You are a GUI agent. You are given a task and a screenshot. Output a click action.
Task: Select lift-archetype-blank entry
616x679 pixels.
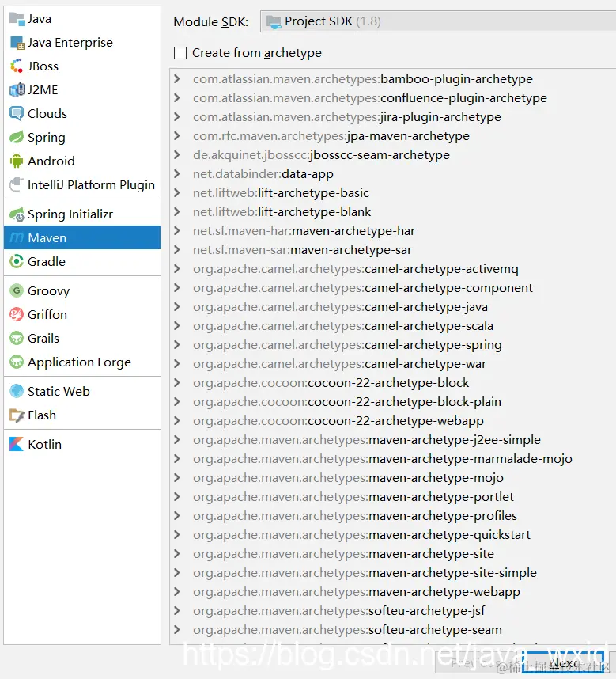tap(282, 212)
